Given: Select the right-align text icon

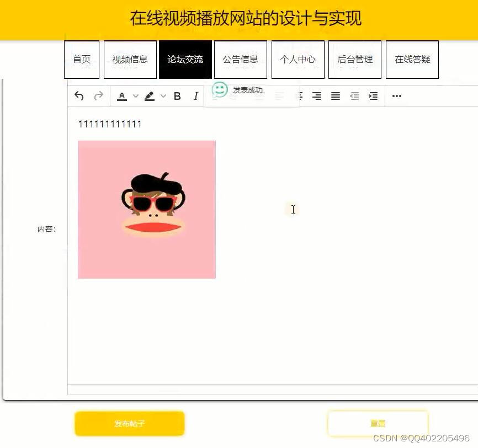Looking at the screenshot, I should pyautogui.click(x=317, y=96).
